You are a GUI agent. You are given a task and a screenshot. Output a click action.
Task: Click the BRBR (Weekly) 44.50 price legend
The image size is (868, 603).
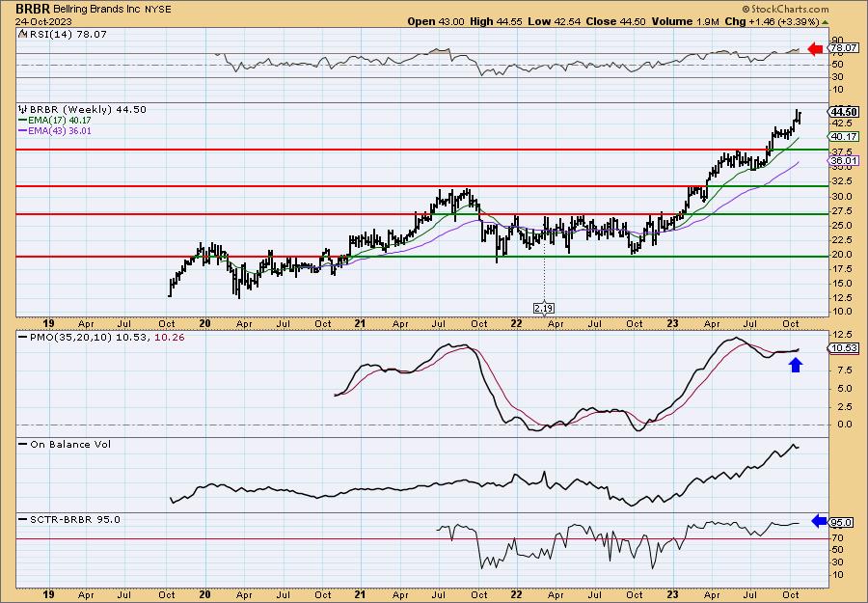tap(88, 110)
